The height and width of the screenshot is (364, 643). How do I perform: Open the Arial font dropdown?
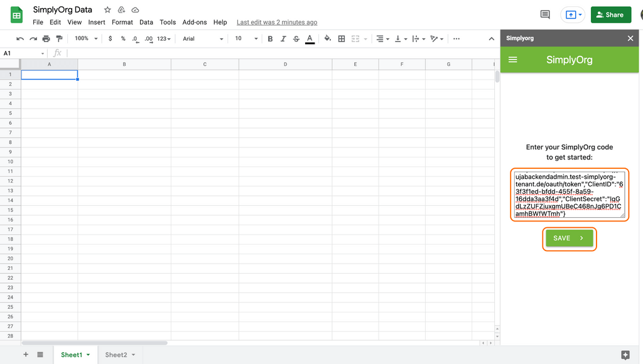click(x=203, y=38)
